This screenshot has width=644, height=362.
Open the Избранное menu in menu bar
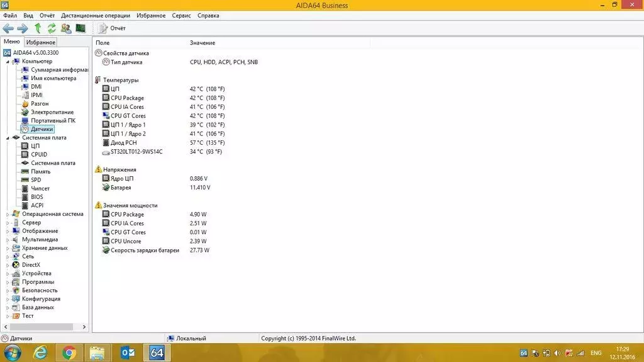151,16
